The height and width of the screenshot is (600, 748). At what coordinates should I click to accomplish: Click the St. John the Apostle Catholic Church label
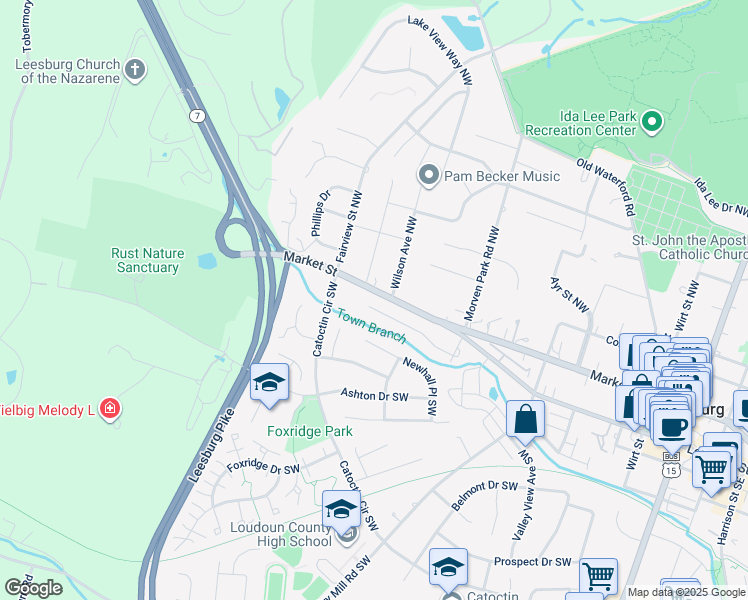coord(690,247)
